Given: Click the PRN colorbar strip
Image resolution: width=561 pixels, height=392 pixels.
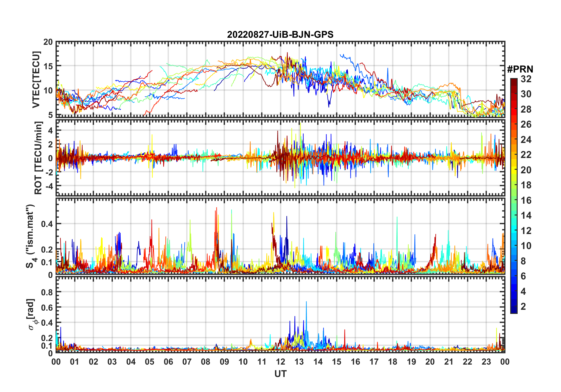Looking at the screenshot, I should [514, 196].
